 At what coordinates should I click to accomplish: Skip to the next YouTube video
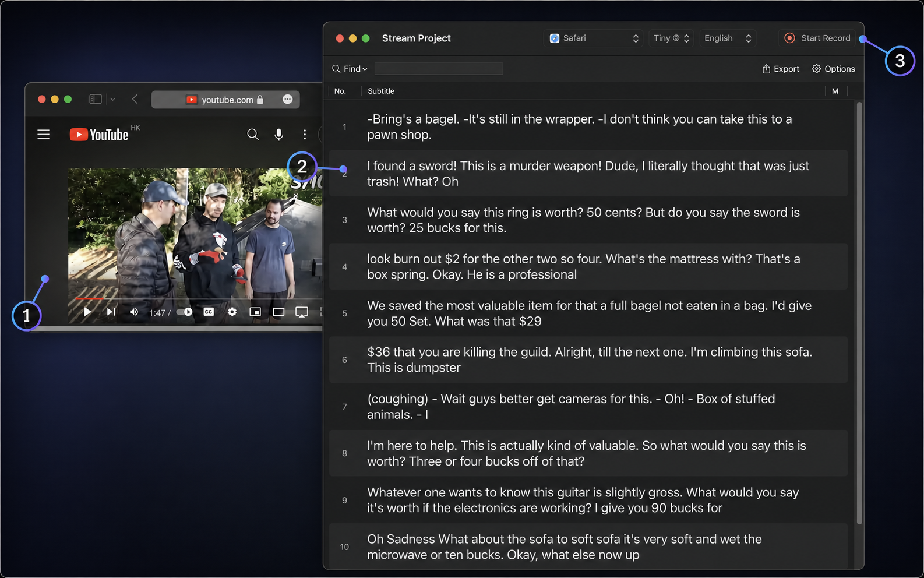pos(111,312)
